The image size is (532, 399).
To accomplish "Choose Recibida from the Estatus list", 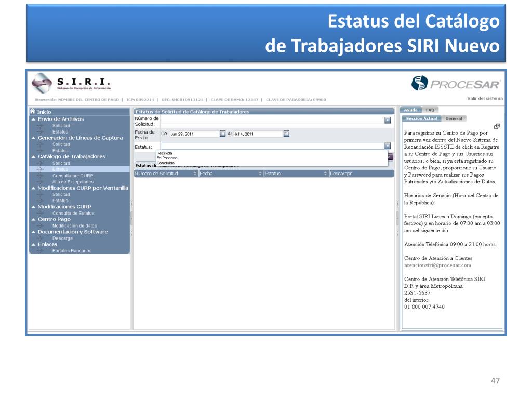I will 165,153.
